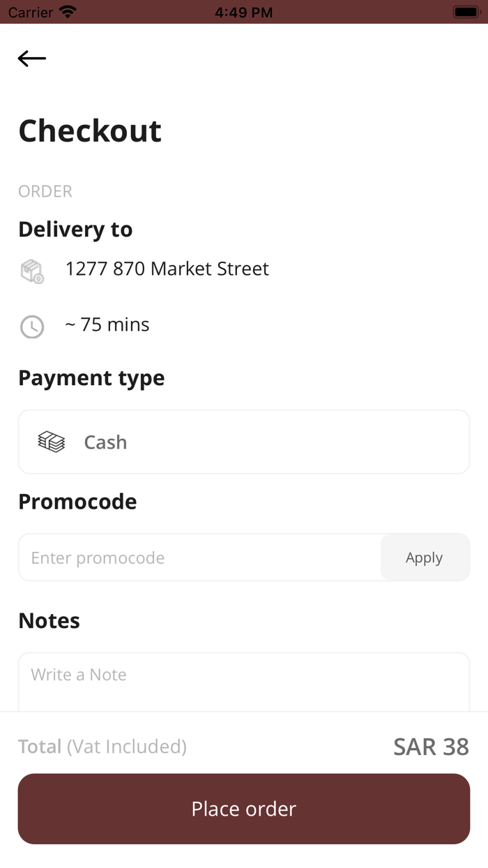Tap the cash banknotes icon
This screenshot has width=488, height=868.
(x=52, y=442)
